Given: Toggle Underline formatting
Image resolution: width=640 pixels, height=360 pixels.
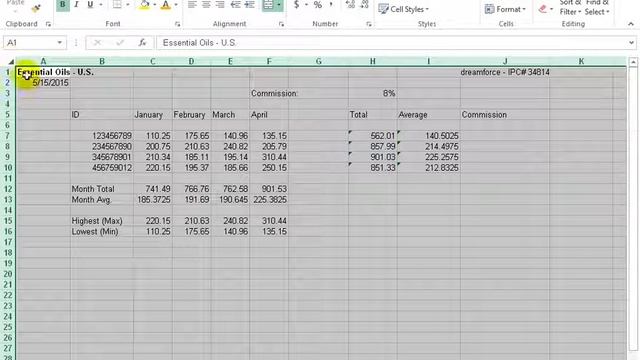Looking at the screenshot, I should [90, 4].
